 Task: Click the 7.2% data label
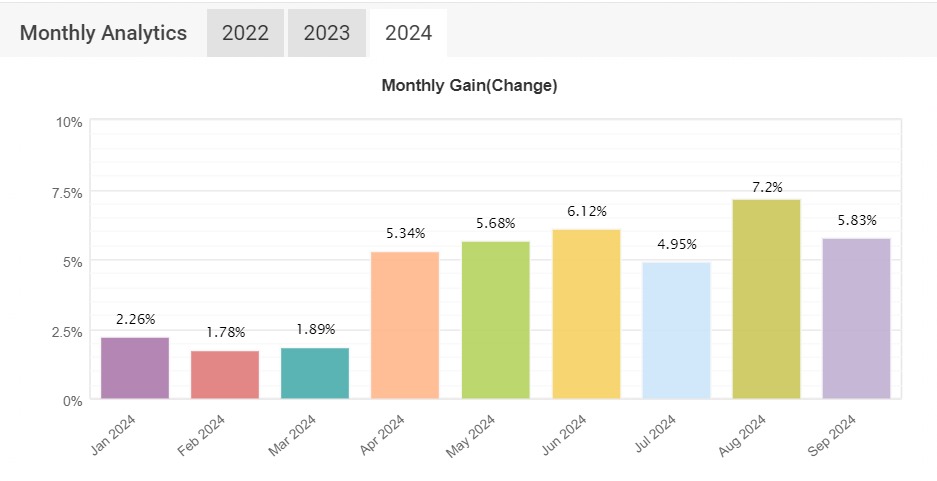point(767,187)
